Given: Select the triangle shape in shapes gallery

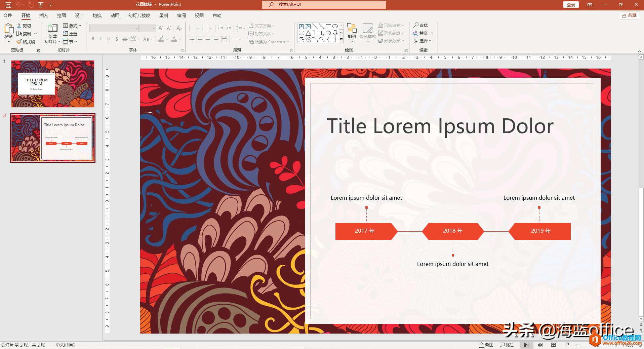Looking at the screenshot, I should [308, 33].
